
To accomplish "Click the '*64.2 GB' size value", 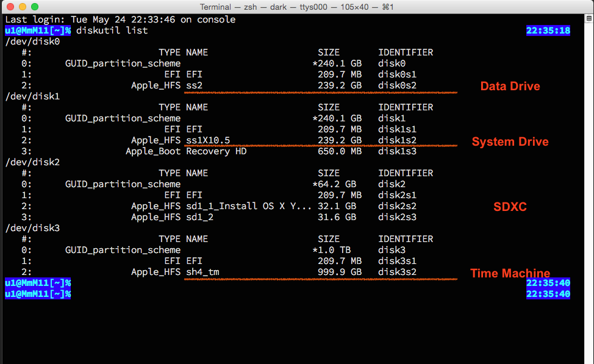I will (334, 185).
